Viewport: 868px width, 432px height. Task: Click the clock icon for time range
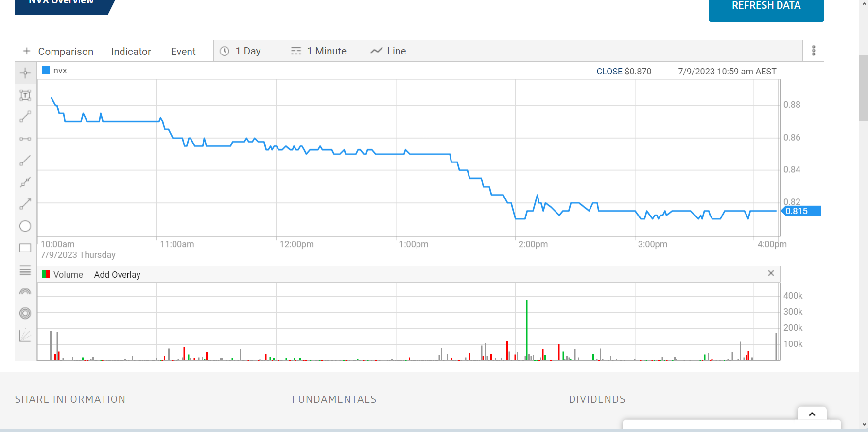point(225,51)
